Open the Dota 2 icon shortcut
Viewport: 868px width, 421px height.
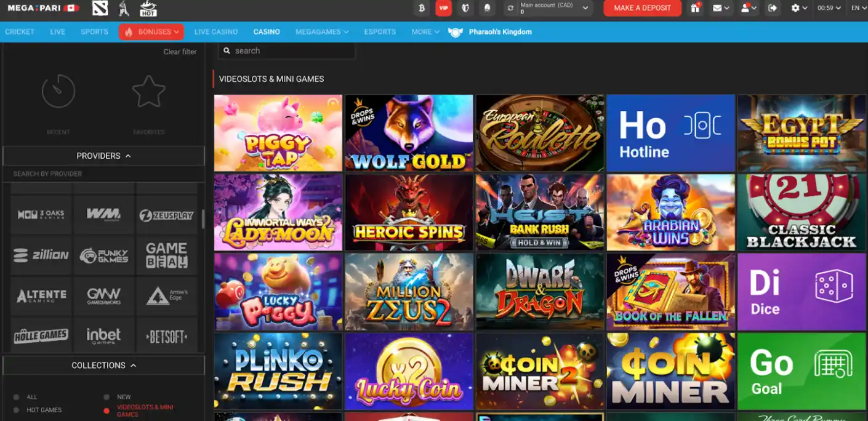pyautogui.click(x=100, y=8)
